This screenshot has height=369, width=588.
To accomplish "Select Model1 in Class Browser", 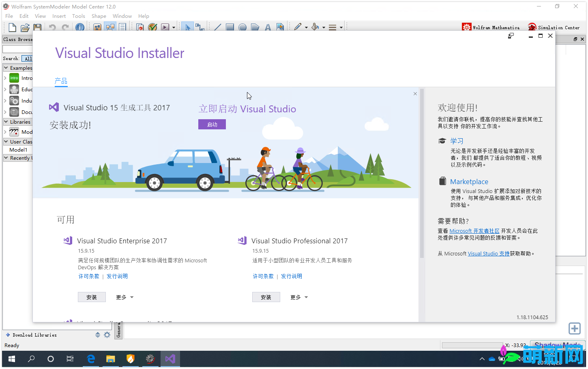I will (18, 150).
